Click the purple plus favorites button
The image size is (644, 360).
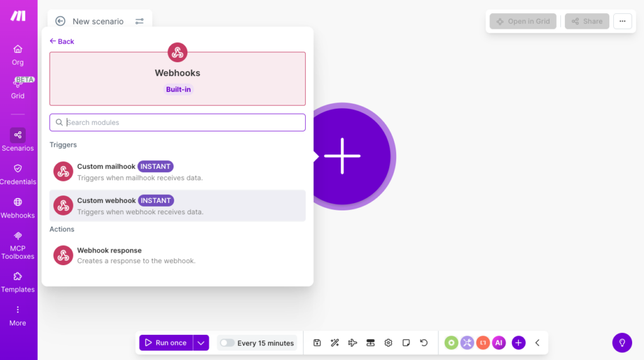[x=518, y=343]
